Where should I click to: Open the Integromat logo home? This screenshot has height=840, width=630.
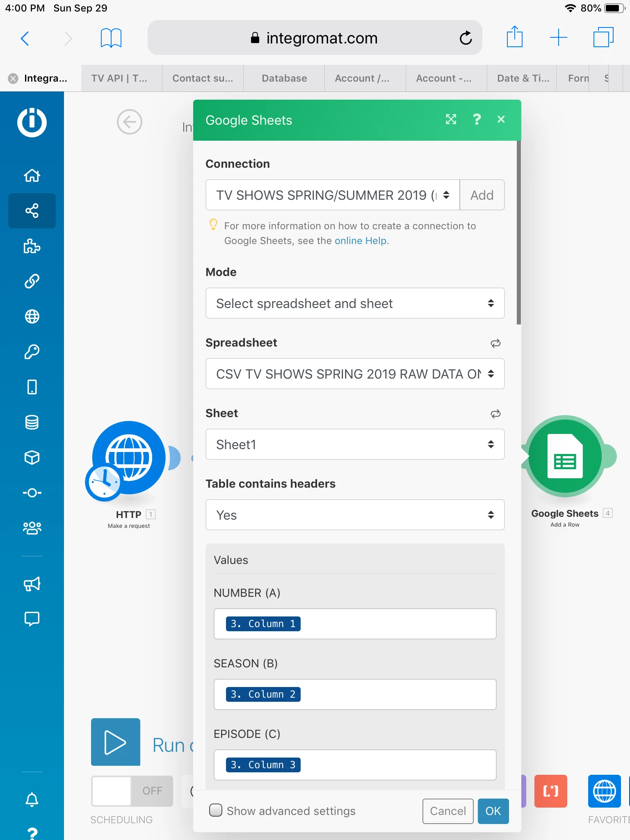pos(32,122)
